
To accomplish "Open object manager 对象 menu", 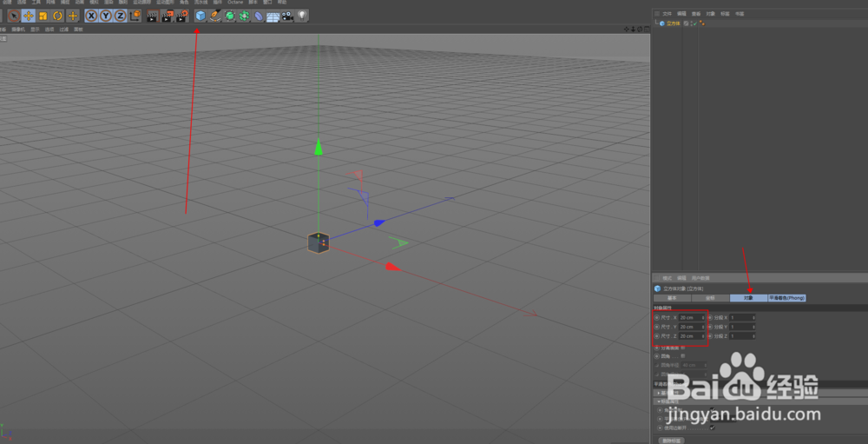I will [710, 13].
